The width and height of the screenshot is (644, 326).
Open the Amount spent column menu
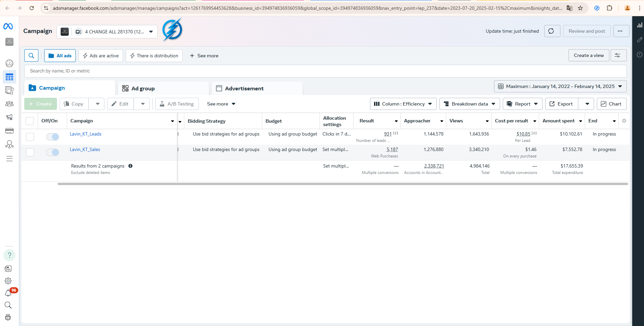581,121
